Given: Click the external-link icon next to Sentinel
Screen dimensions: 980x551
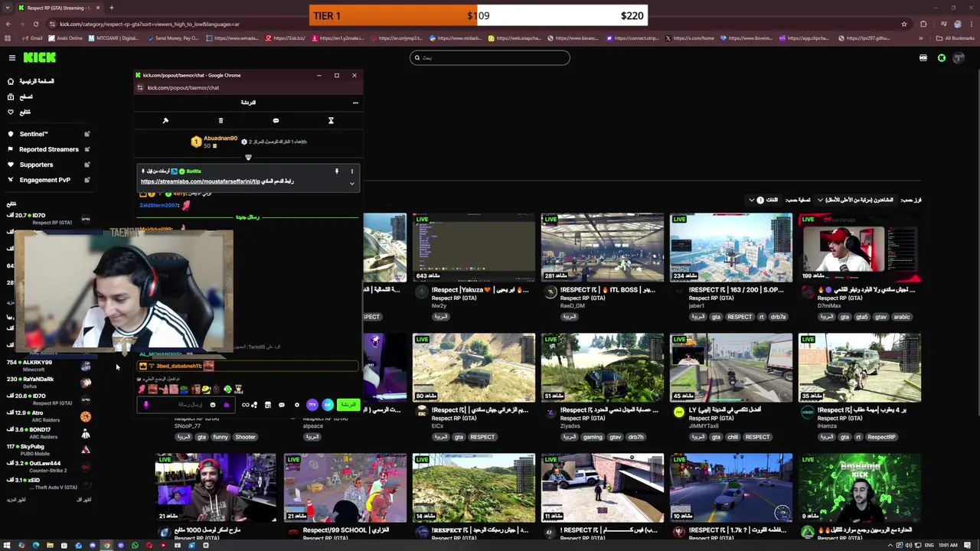Looking at the screenshot, I should 87,134.
